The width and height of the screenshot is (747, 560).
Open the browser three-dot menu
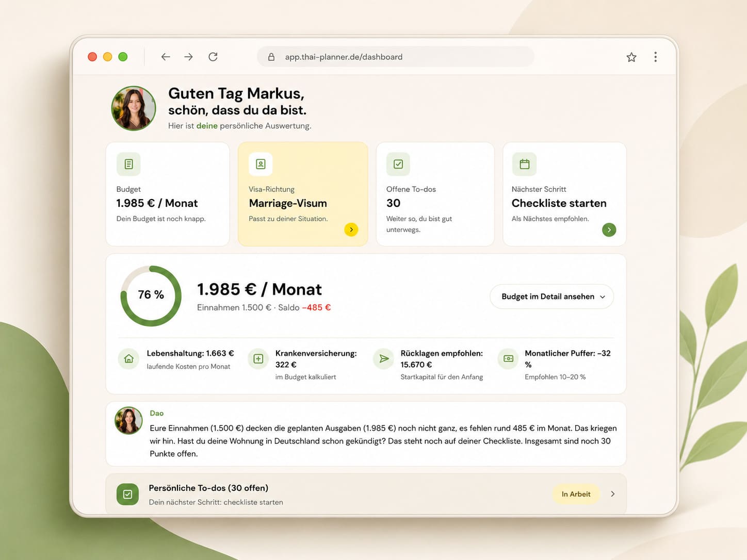(656, 57)
